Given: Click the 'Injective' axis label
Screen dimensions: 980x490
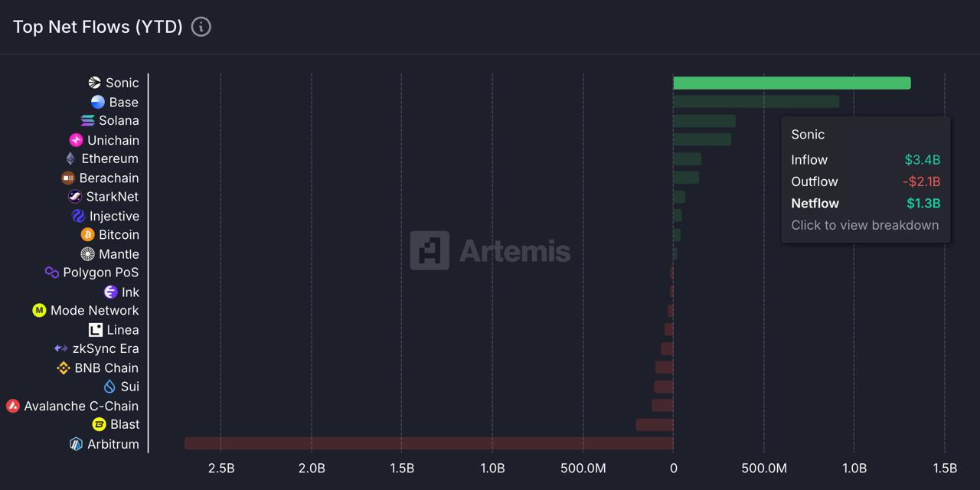Looking at the screenshot, I should click(114, 216).
